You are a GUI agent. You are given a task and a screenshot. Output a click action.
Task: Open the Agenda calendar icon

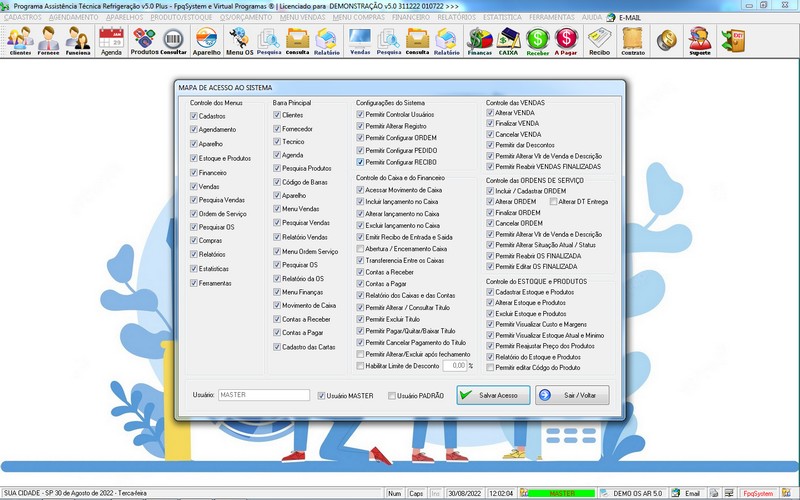111,41
